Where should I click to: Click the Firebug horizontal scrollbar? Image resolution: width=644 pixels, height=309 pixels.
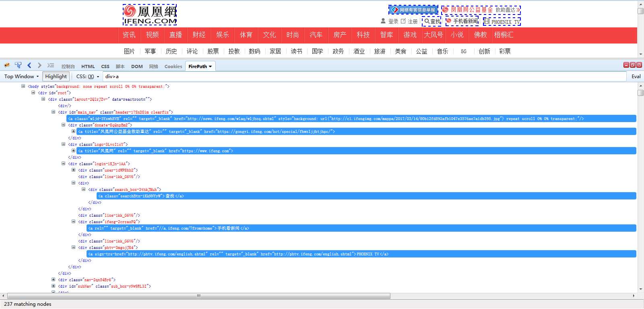coord(199,296)
